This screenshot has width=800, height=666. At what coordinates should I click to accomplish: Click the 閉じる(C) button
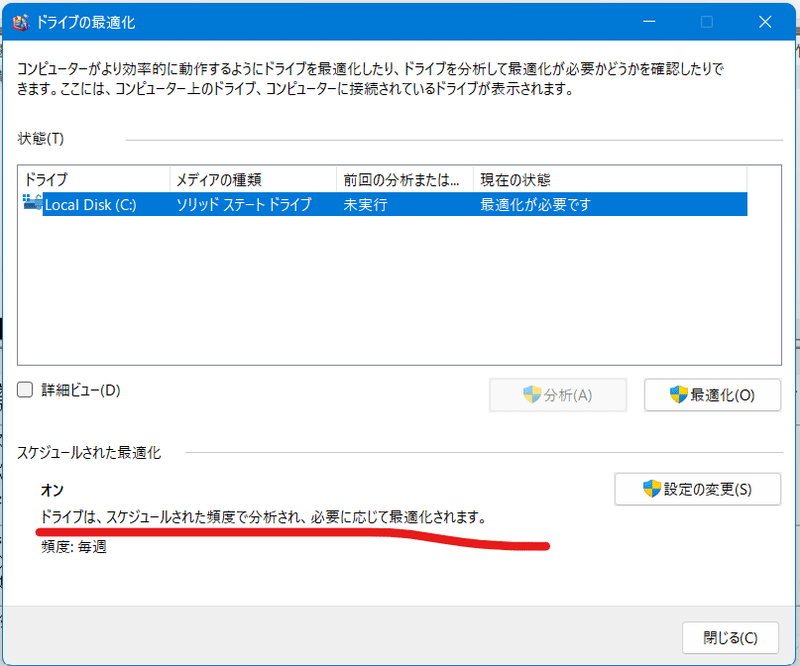coord(730,637)
